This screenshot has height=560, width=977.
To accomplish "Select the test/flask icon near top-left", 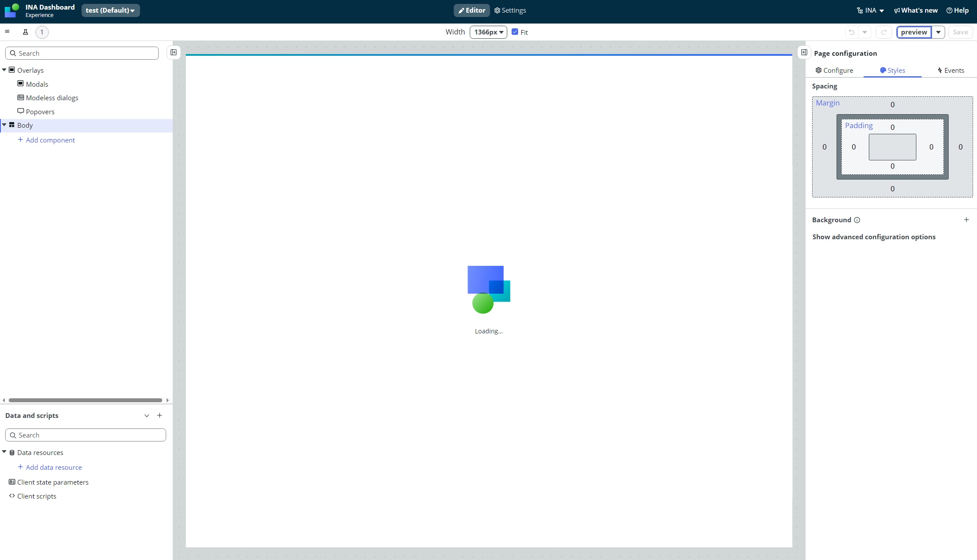I will (x=25, y=31).
